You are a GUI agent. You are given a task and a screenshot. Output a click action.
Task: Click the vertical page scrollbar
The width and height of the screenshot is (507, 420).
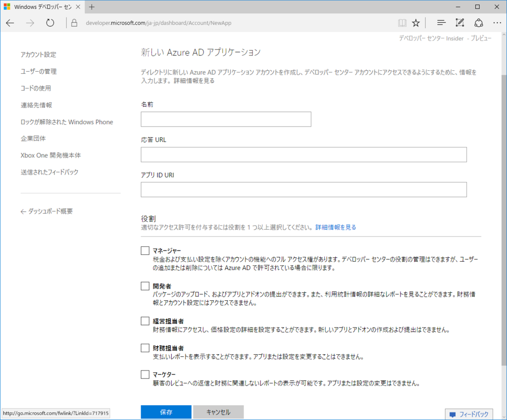pos(504,220)
